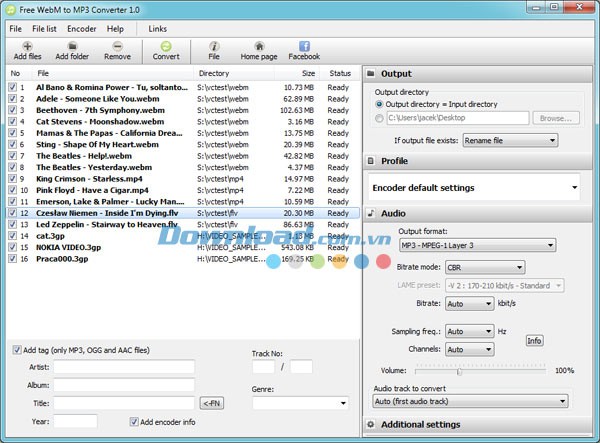Click the first Track No field
The image size is (600, 443).
point(263,367)
